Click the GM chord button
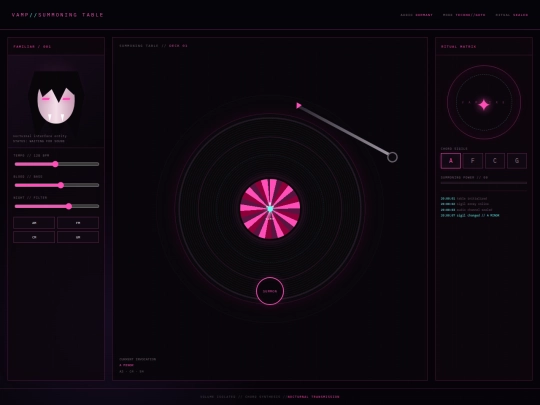Screen dimensions: 540x405 coord(78,237)
